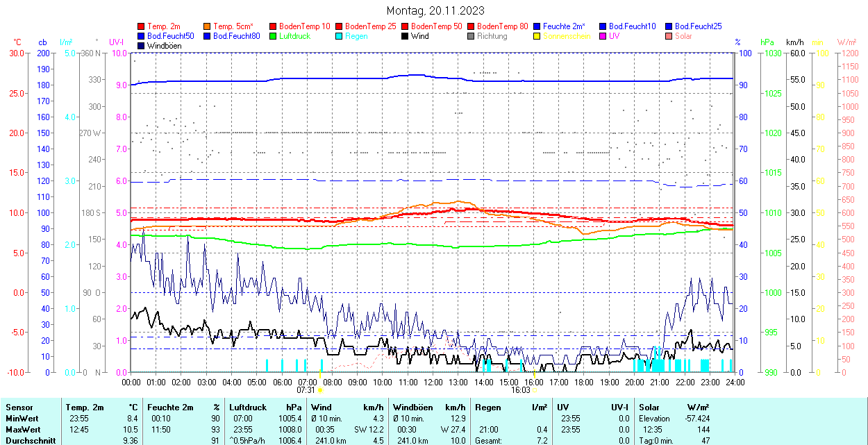The width and height of the screenshot is (868, 445).
Task: Select the dark Windböen legend swatch
Action: (x=142, y=46)
